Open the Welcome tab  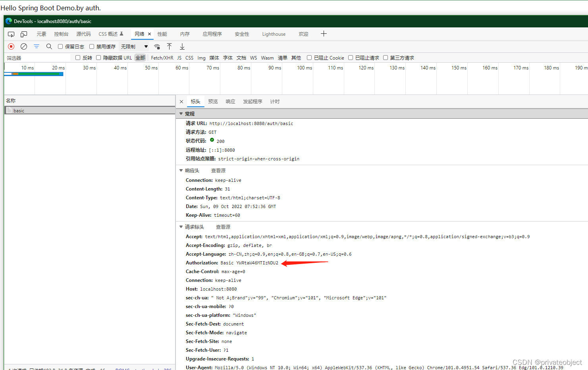(303, 34)
